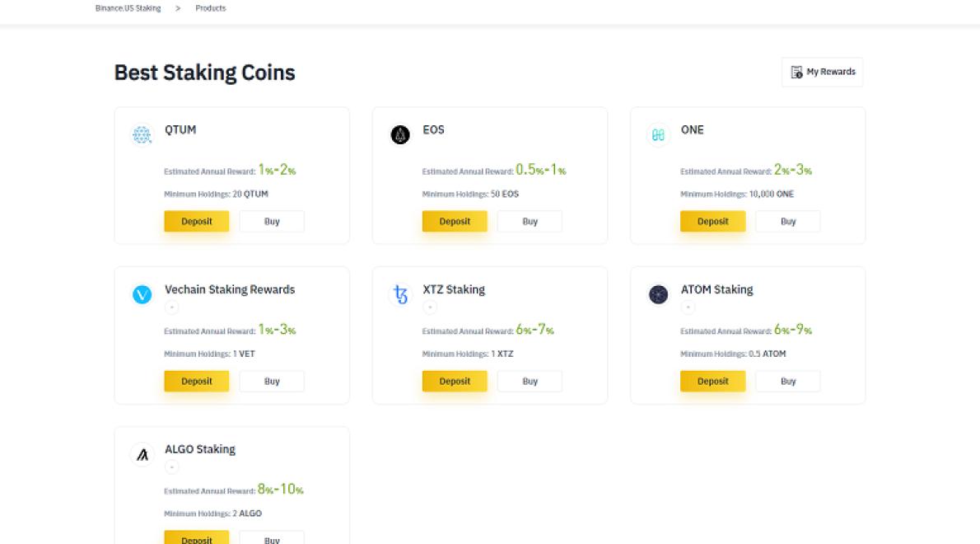Viewport: 980px width, 544px height.
Task: Expand the info badge under XTZ Staking
Action: click(430, 307)
